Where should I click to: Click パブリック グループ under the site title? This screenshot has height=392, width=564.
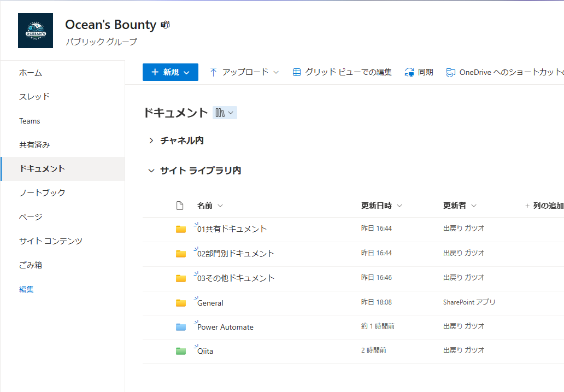coord(101,42)
